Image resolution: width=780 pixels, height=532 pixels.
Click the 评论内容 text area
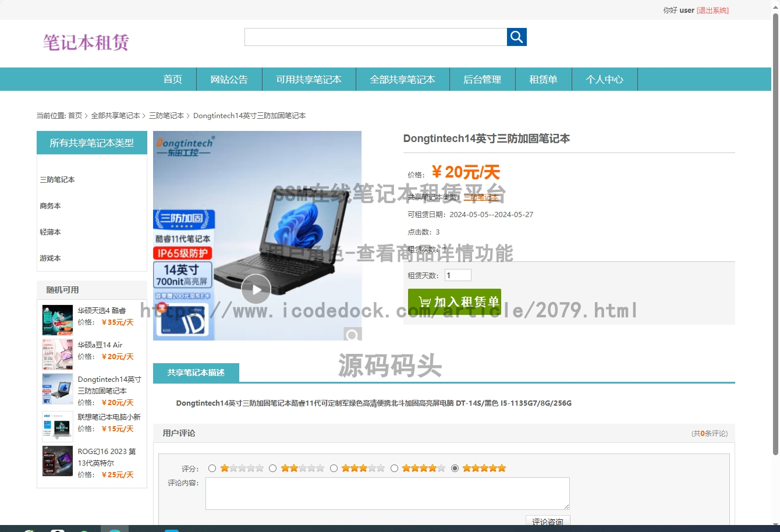click(388, 494)
